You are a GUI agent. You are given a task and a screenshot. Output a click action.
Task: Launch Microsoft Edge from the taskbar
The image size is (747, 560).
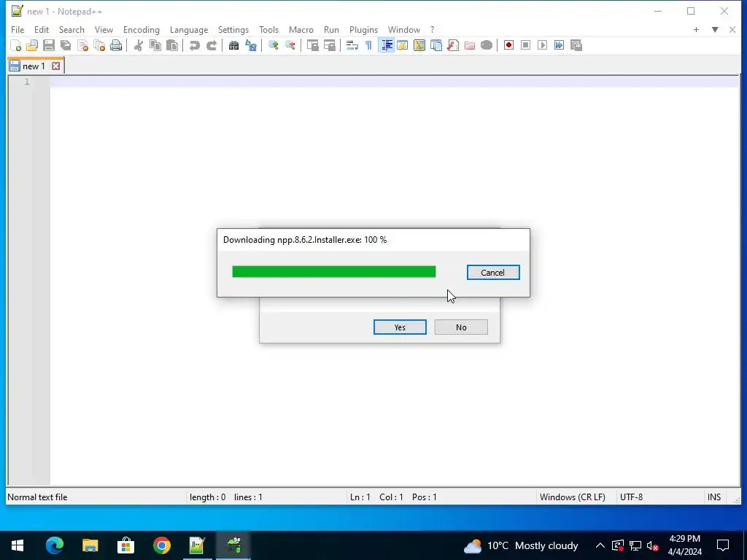[54, 545]
